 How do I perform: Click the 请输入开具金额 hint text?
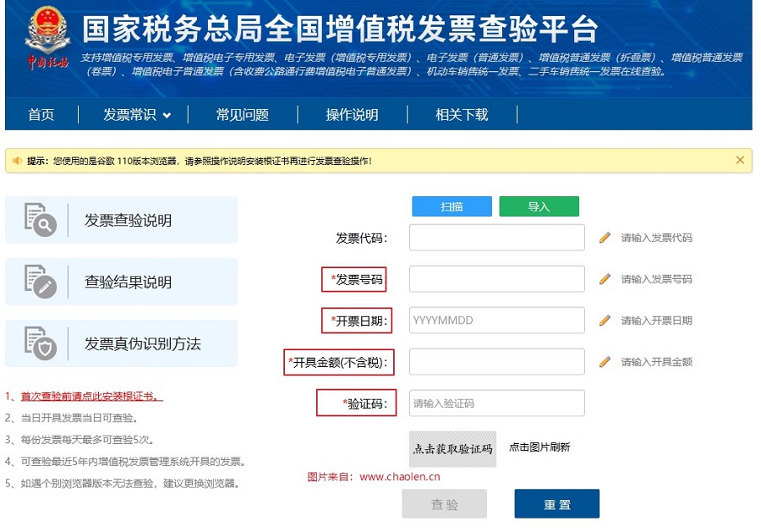(657, 362)
